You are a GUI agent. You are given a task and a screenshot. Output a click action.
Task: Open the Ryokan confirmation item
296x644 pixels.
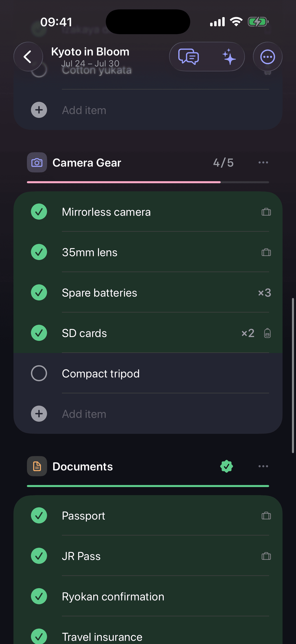click(x=148, y=596)
